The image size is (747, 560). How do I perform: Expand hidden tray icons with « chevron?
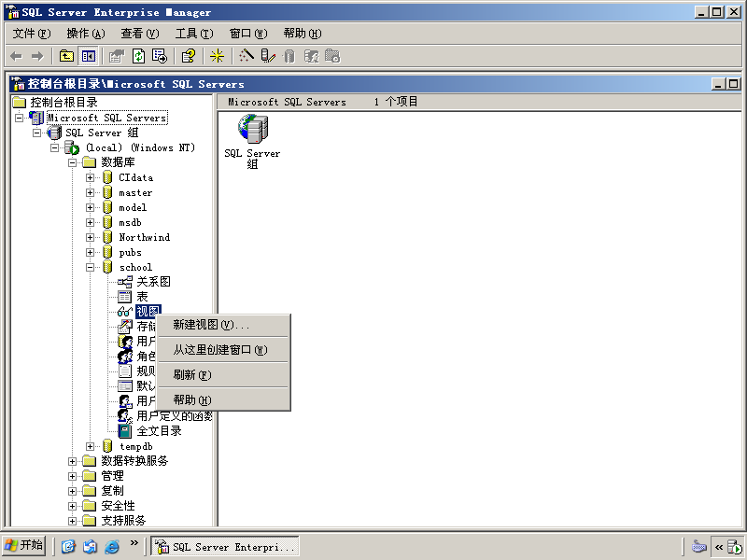(718, 547)
